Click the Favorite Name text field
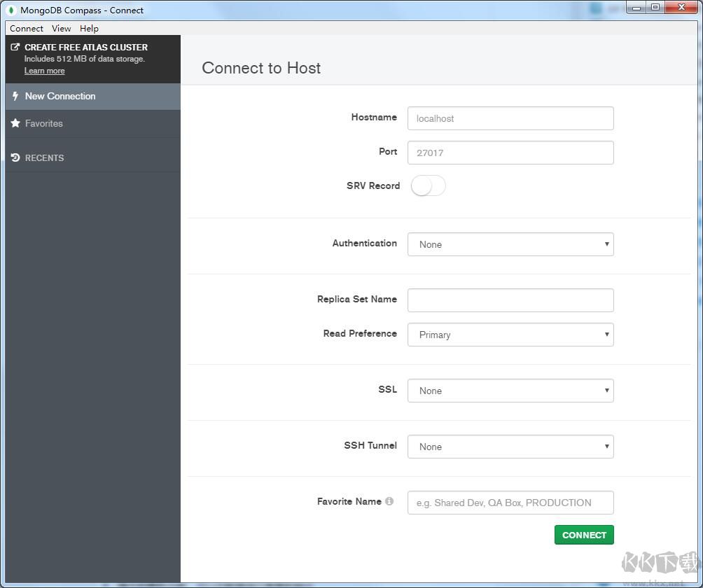 (x=510, y=503)
